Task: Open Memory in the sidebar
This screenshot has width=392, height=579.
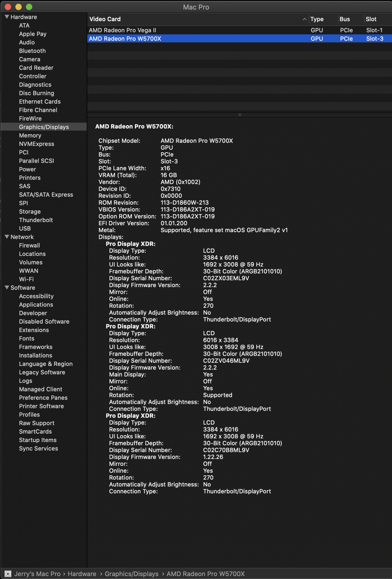Action: click(30, 135)
